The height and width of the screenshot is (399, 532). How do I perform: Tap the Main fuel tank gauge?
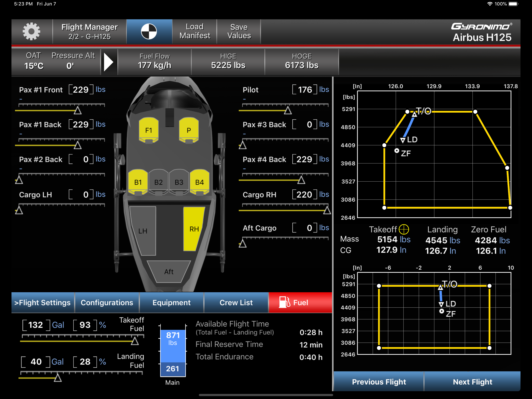173,350
